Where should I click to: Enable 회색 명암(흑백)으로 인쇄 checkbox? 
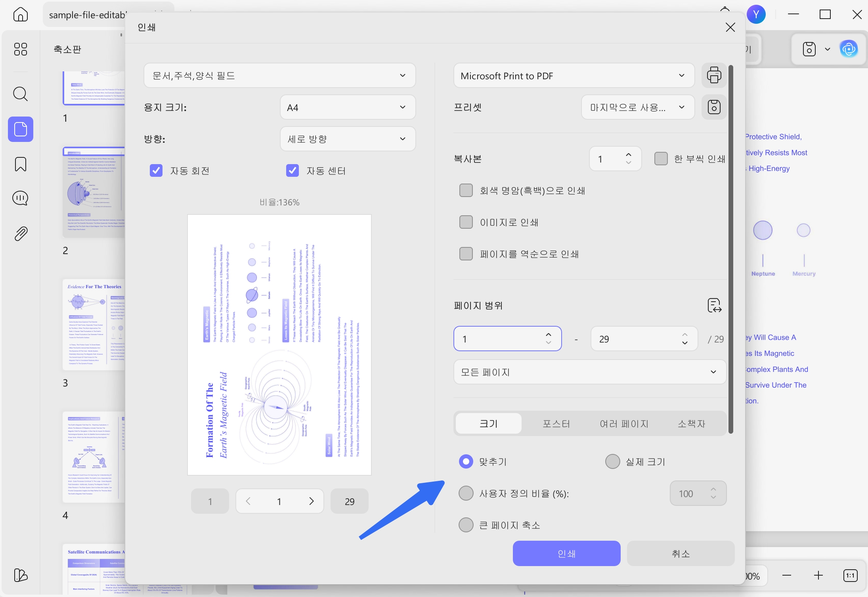click(x=466, y=190)
